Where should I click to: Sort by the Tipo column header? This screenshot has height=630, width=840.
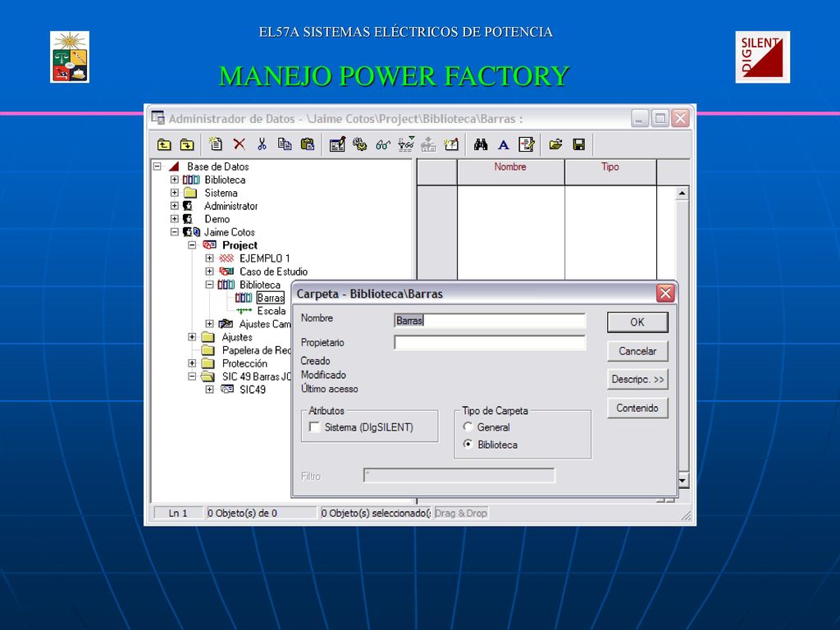click(x=610, y=172)
